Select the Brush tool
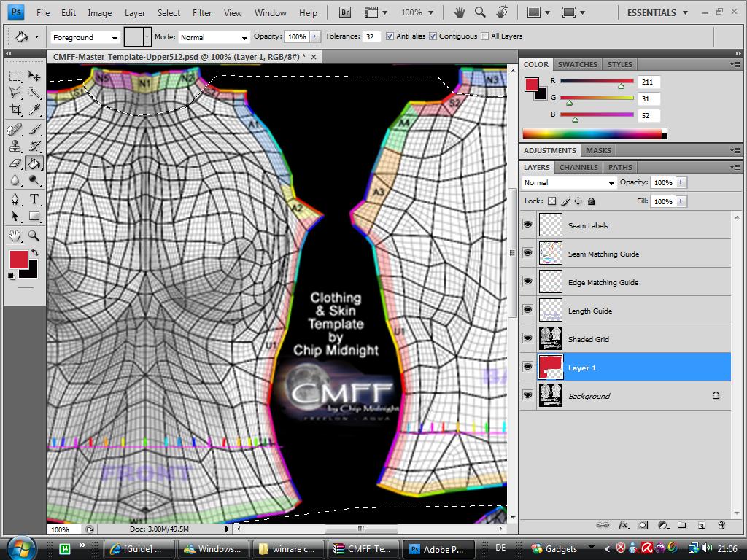 coord(34,129)
